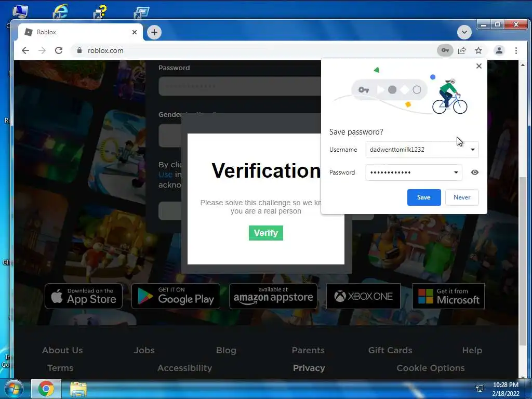
Task: Open the Blog footer link
Action: point(227,351)
